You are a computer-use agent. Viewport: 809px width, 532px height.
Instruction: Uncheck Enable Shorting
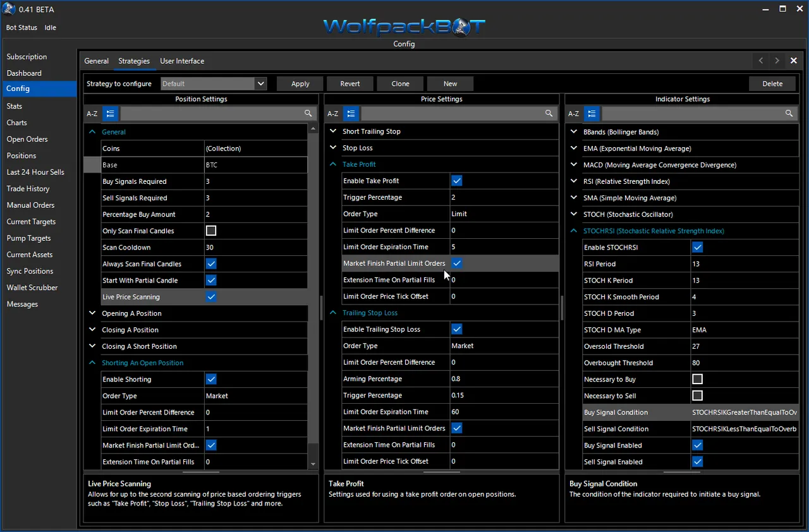211,379
